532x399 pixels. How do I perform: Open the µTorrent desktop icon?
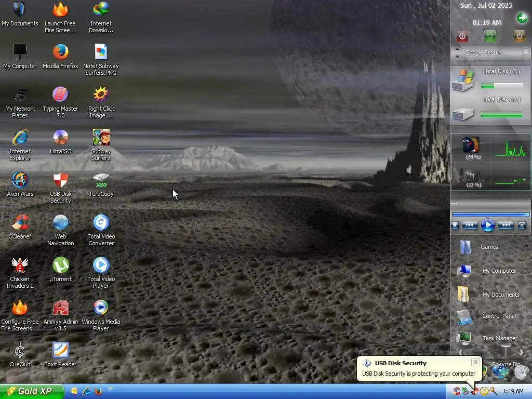pyautogui.click(x=60, y=270)
